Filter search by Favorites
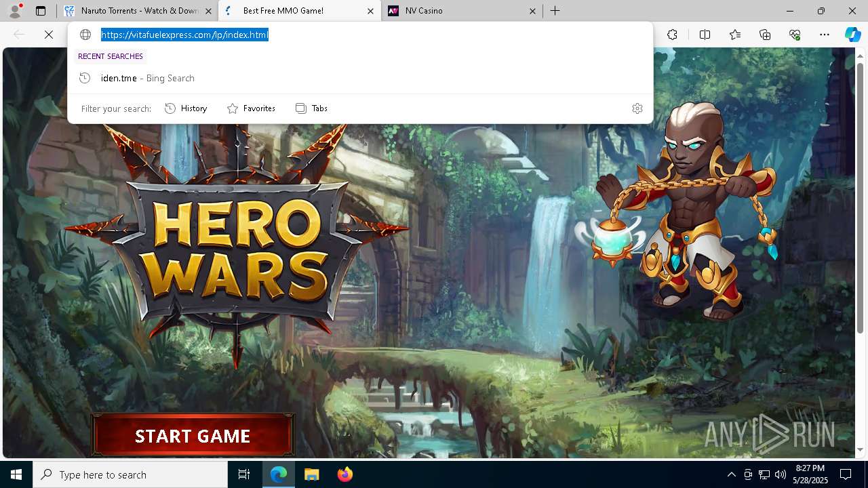The image size is (868, 488). click(x=251, y=108)
